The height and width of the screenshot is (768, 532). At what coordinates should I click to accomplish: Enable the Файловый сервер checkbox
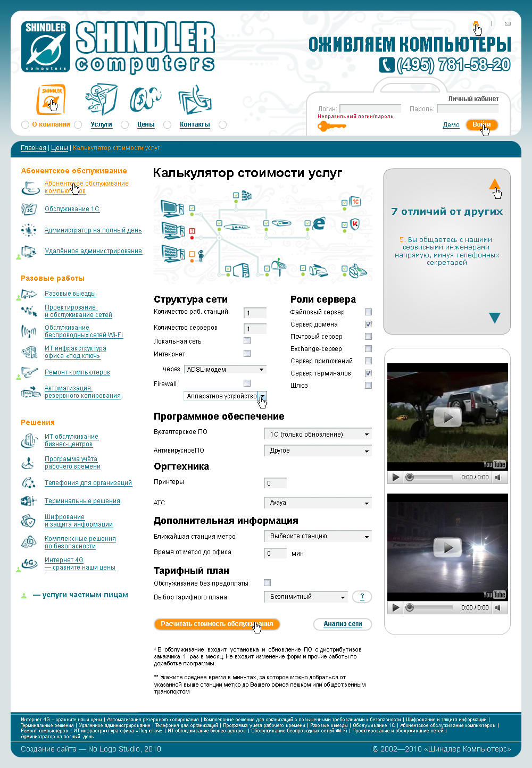[368, 312]
